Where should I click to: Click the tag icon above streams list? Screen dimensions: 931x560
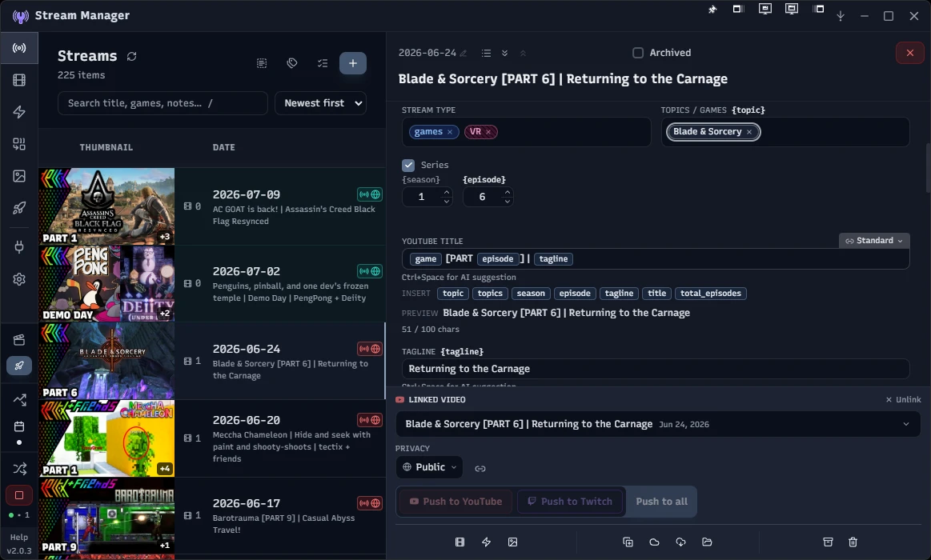(291, 63)
